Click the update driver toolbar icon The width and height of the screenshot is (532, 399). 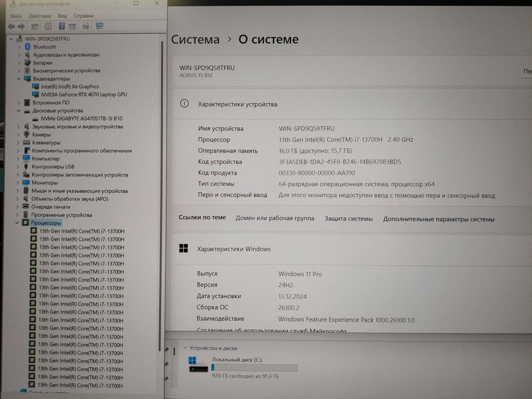pos(85,26)
